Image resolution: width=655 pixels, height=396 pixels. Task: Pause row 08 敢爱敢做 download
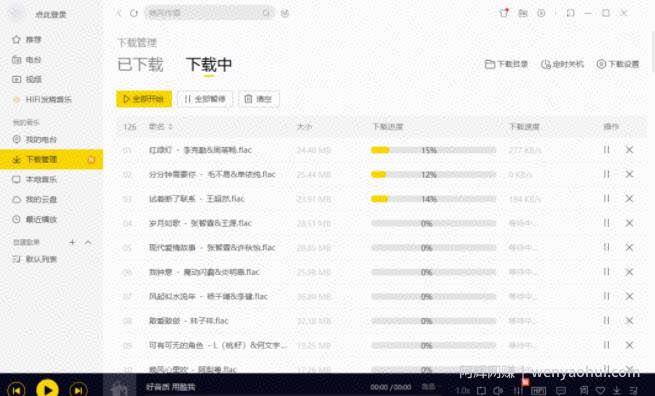point(607,321)
